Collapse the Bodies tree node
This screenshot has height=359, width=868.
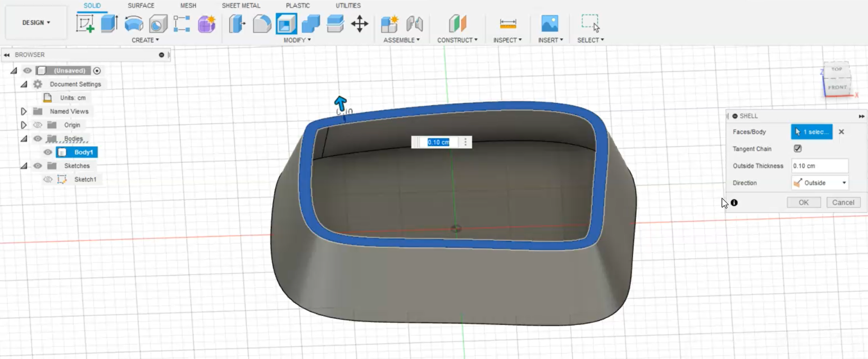[24, 139]
